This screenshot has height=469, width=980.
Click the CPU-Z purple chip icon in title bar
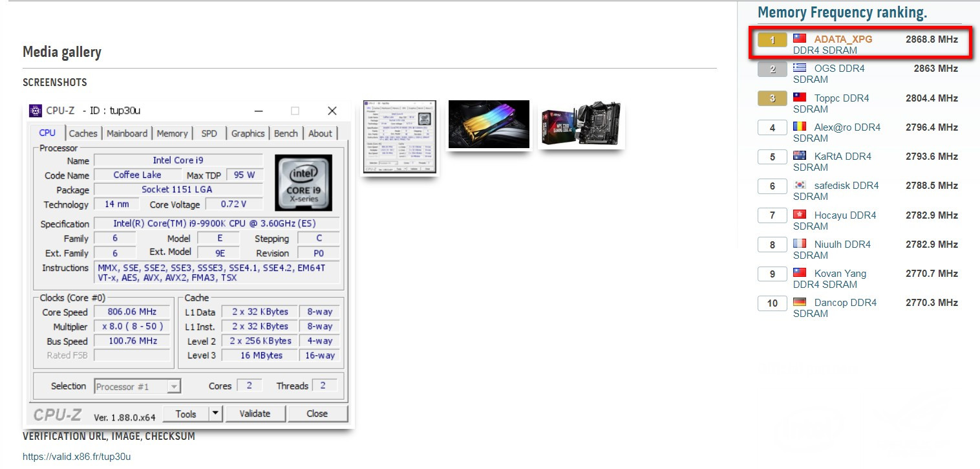point(36,111)
